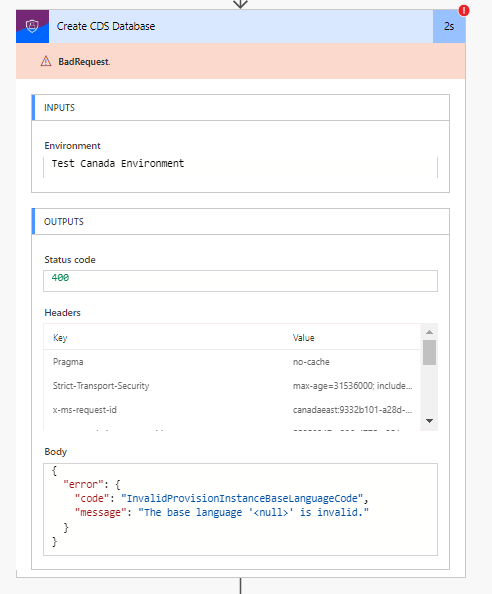Viewport: 492px width, 594px height.
Task: Click the base language invalid message text
Action: tap(253, 513)
